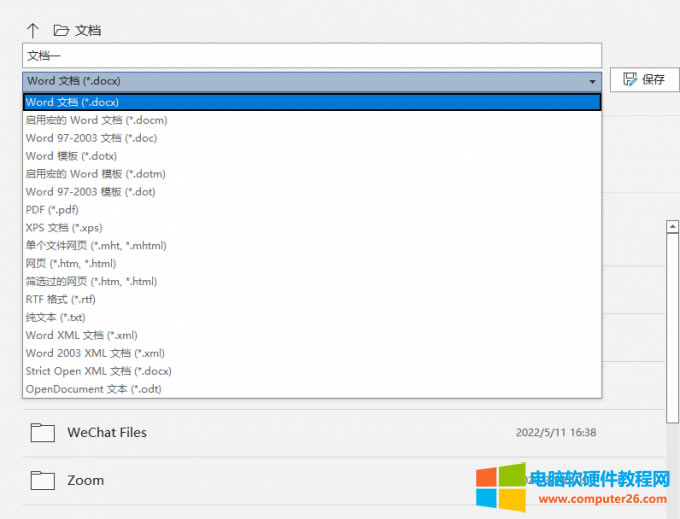Choose 纯文本 (*.txt) format
Viewport: 680px width, 519px height.
click(x=312, y=317)
